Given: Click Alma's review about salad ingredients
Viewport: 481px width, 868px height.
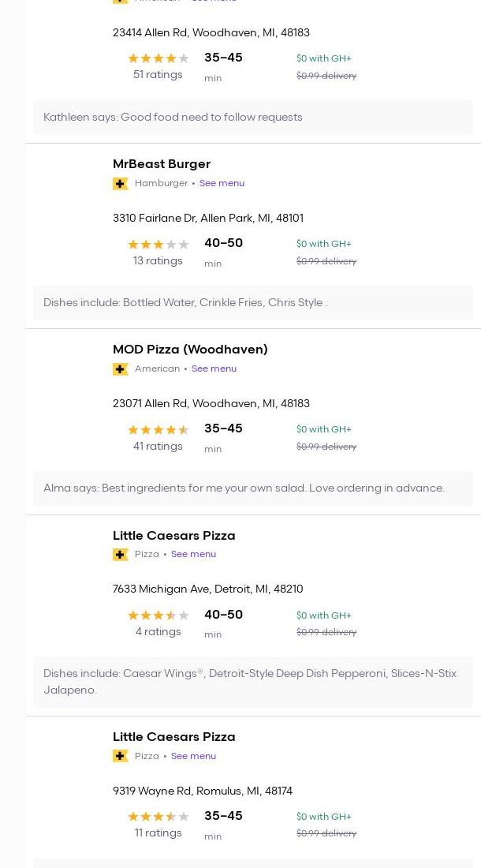Looking at the screenshot, I should click(x=244, y=488).
